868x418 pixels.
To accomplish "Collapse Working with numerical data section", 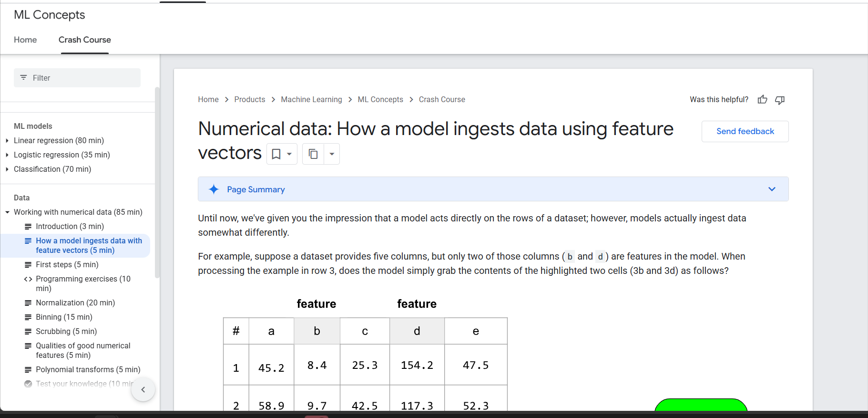I will [7, 212].
